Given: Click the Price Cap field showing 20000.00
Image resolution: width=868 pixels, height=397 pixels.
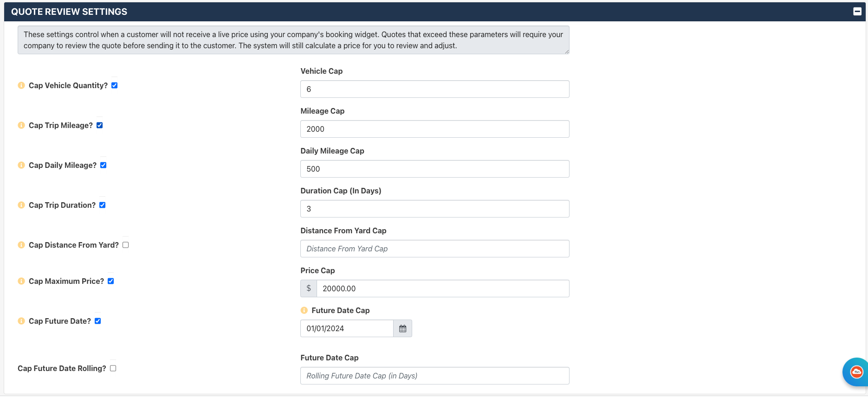Looking at the screenshot, I should click(x=443, y=288).
